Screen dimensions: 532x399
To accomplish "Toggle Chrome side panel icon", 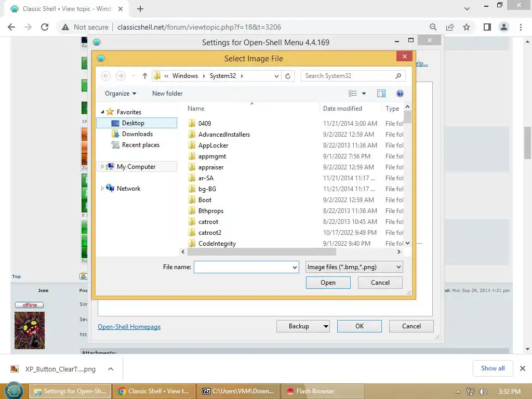I will pyautogui.click(x=487, y=27).
